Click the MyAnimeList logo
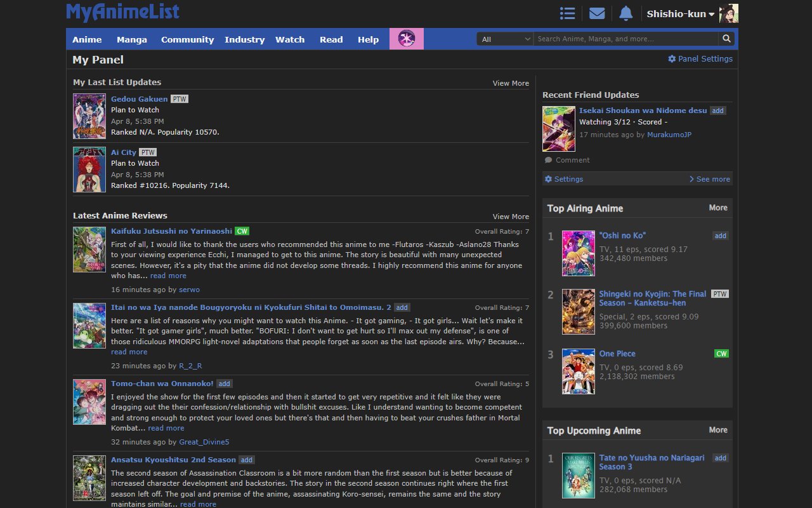812x508 pixels. coord(122,12)
